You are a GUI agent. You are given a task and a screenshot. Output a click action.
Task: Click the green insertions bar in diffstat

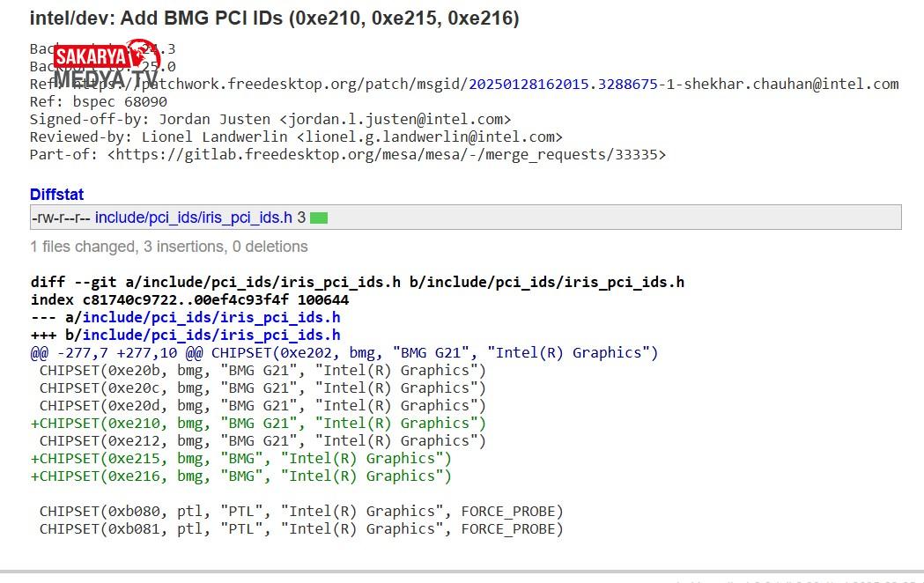(319, 218)
